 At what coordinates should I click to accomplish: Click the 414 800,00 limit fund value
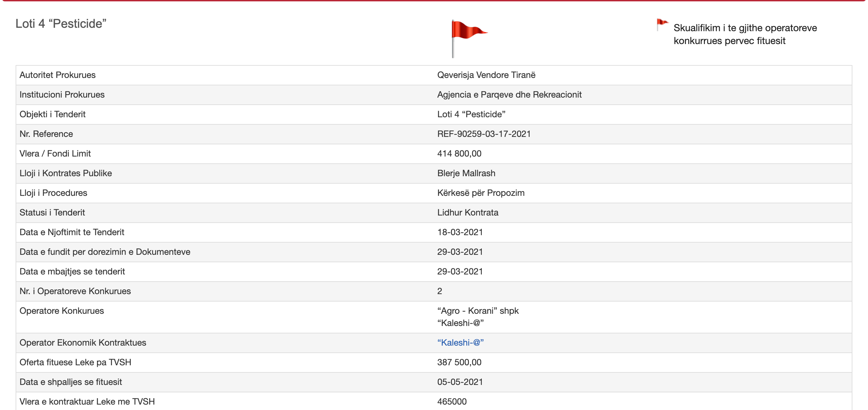pos(459,153)
